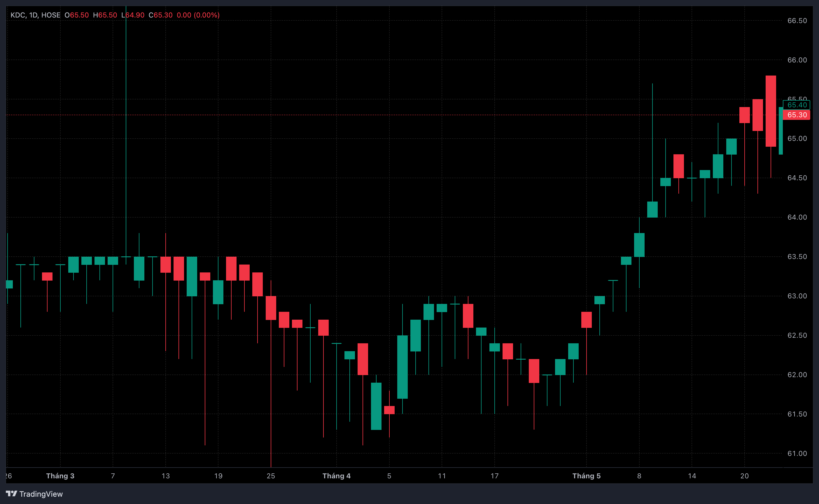The height and width of the screenshot is (504, 819).
Task: Click the close value C65.30
Action: tap(161, 15)
